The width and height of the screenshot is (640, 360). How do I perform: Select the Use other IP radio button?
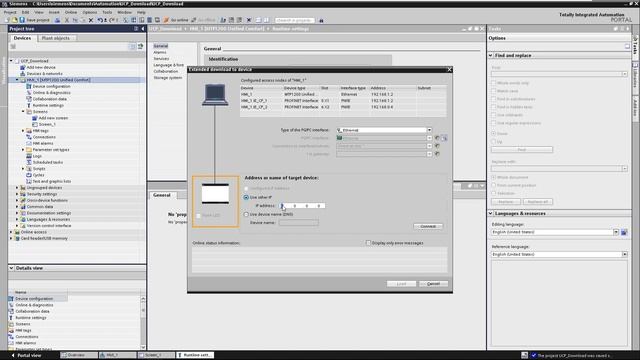(x=246, y=197)
